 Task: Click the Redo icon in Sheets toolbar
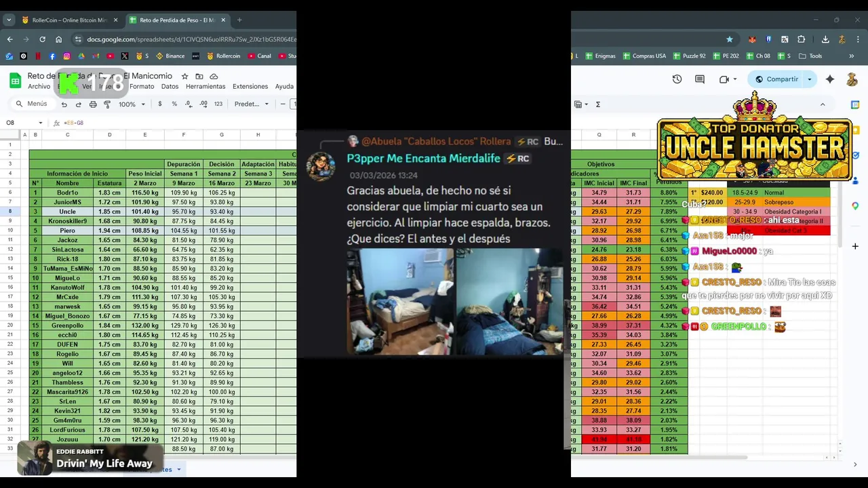pos(78,104)
